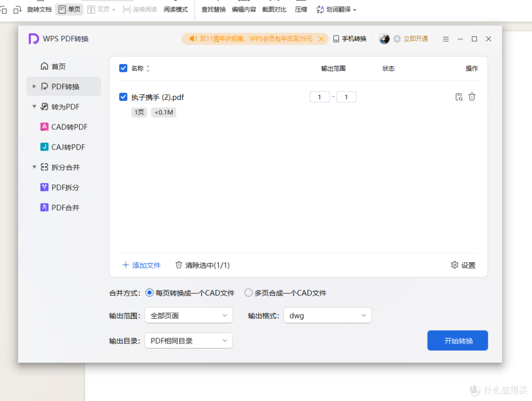532x401 pixels.
Task: Uncheck the 执子携手 (2).pdf checkbox
Action: point(123,97)
